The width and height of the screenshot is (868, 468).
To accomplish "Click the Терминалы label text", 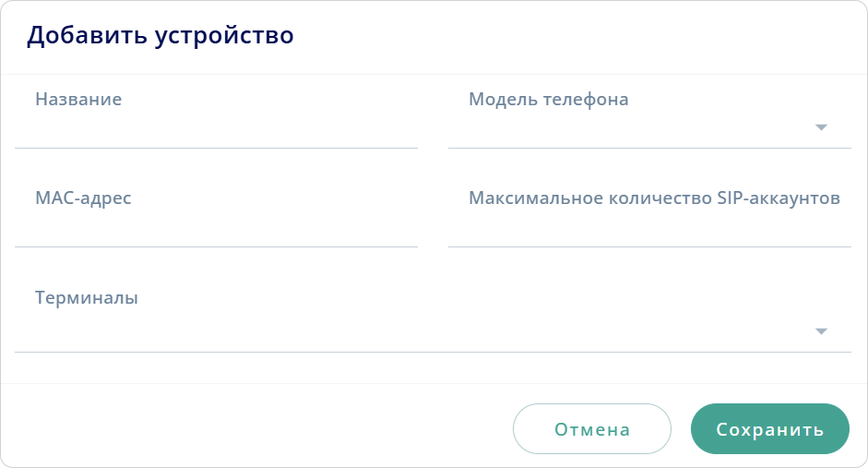I will (87, 298).
